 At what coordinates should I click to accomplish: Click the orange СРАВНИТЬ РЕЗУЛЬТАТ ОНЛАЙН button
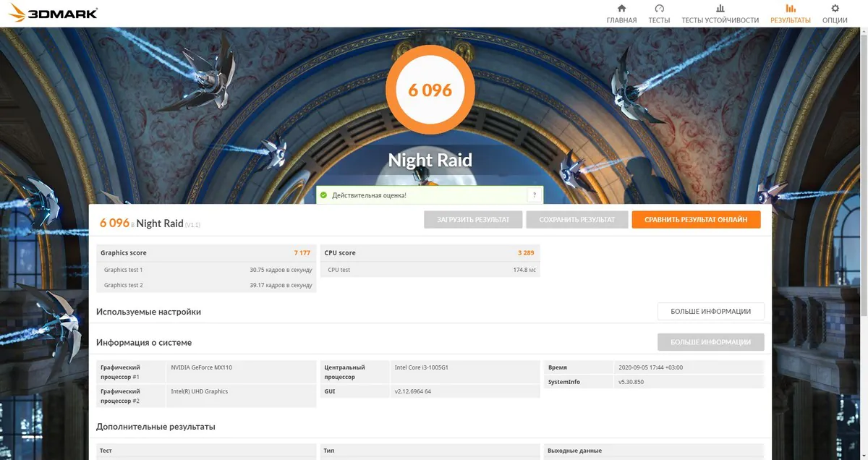click(697, 220)
